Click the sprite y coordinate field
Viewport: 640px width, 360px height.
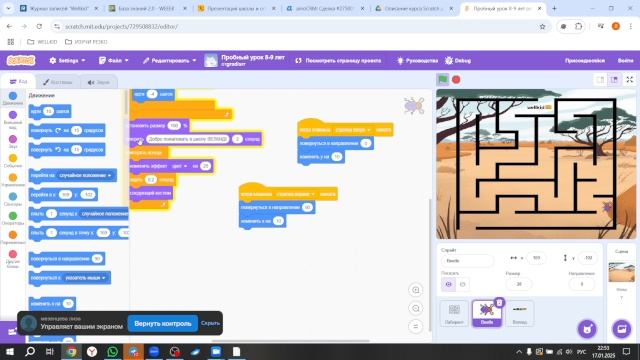(588, 258)
